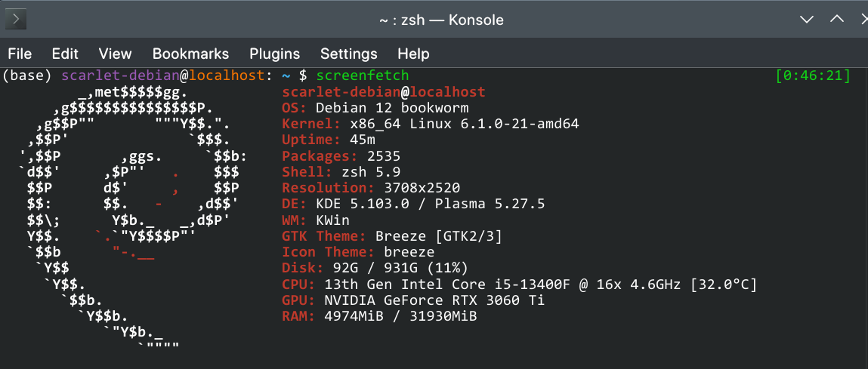The image size is (868, 369).
Task: Click the screenfetch command text
Action: click(x=363, y=75)
